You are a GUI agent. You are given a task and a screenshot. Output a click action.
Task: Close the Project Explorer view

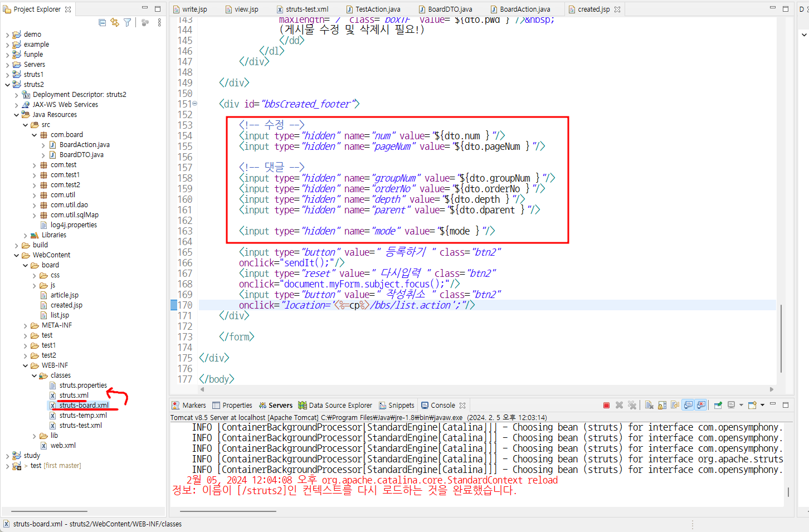tap(68, 9)
